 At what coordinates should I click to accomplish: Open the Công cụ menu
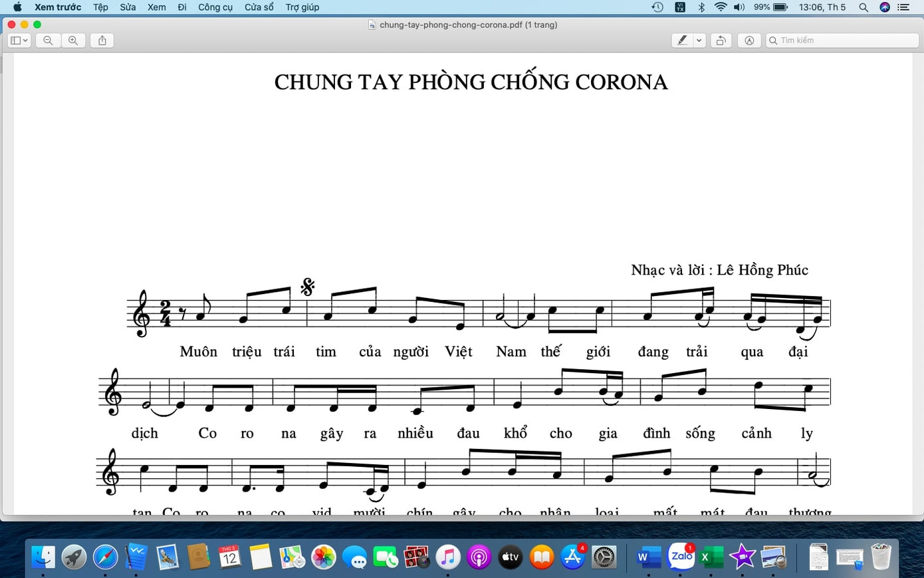tap(215, 7)
